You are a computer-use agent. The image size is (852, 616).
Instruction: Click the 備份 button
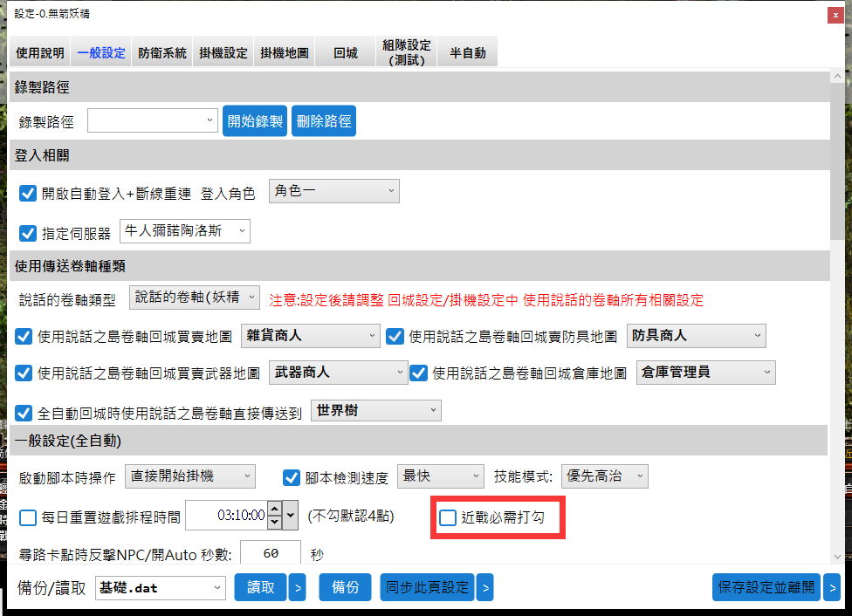point(345,587)
